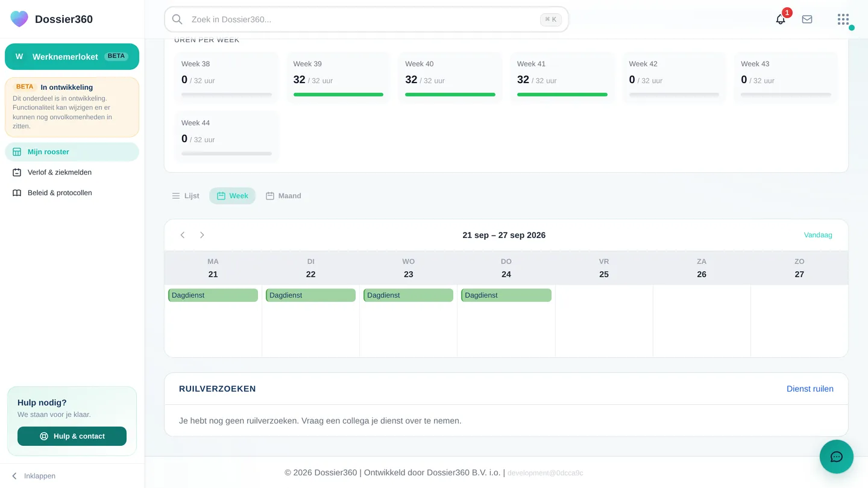Screen dimensions: 868x488
Task: Click the ZO 27 day header
Action: click(799, 268)
